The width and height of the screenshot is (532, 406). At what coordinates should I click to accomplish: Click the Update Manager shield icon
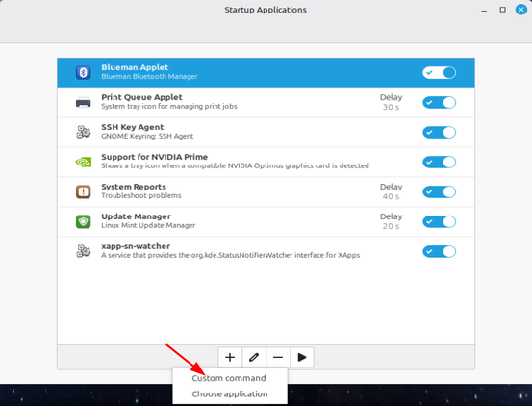tap(83, 221)
